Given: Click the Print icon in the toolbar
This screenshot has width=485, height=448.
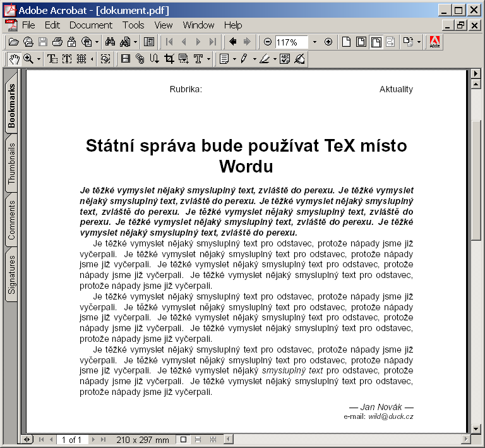Looking at the screenshot, I should [x=57, y=42].
